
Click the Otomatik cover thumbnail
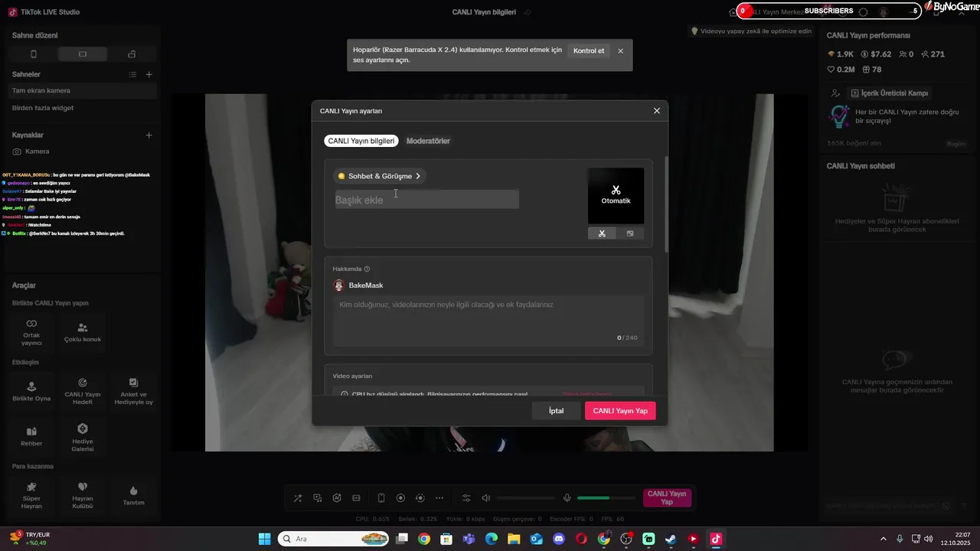click(616, 196)
